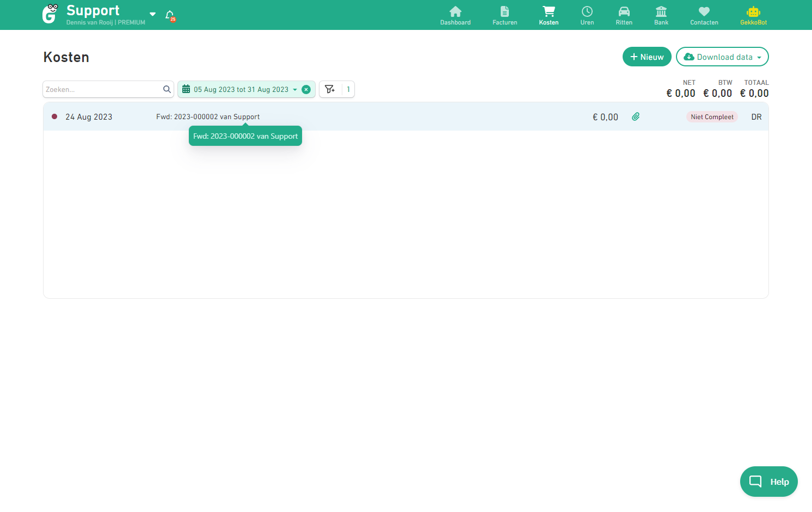Open the row description Fwd: 2023-000002 van Support
The width and height of the screenshot is (812, 512).
coord(208,117)
